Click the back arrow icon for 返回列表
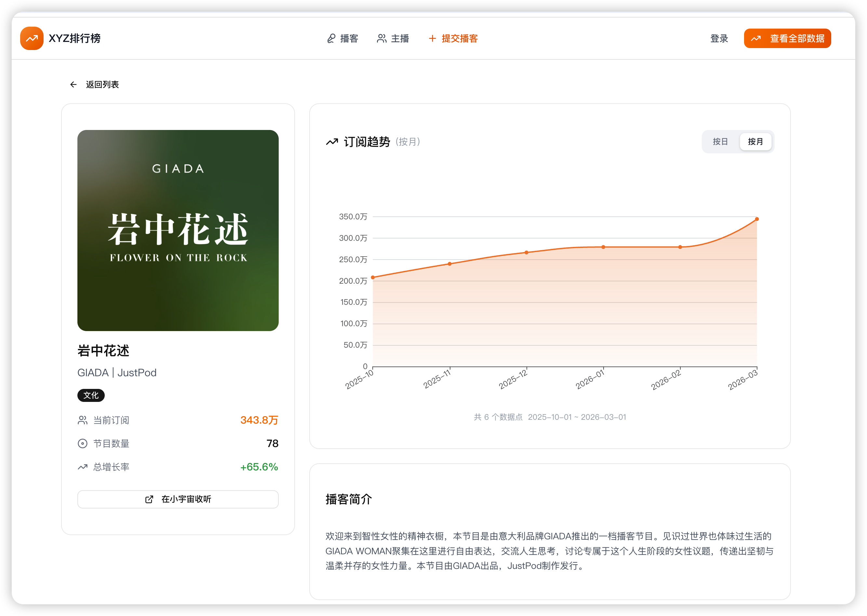This screenshot has width=867, height=616. click(73, 84)
